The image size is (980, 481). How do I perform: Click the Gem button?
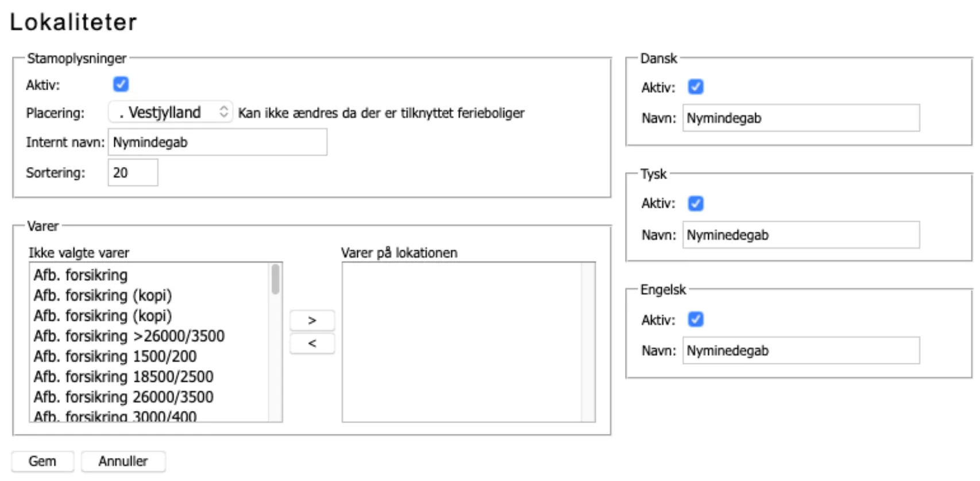(x=43, y=461)
